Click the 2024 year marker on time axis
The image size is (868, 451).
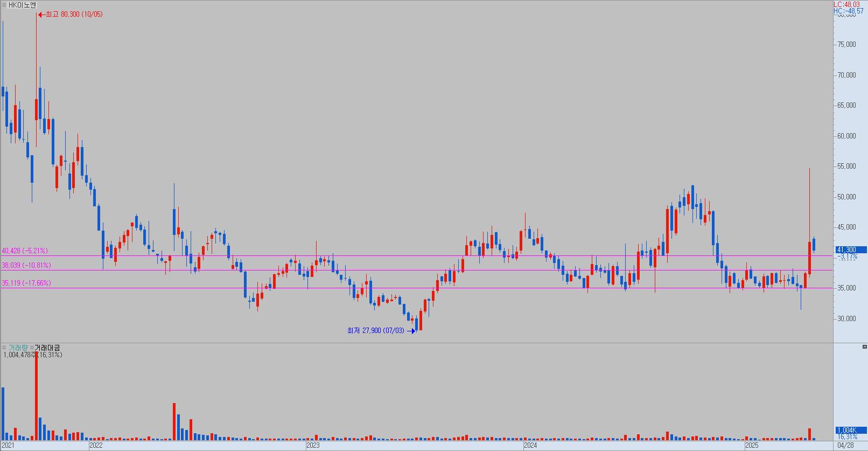[530, 446]
